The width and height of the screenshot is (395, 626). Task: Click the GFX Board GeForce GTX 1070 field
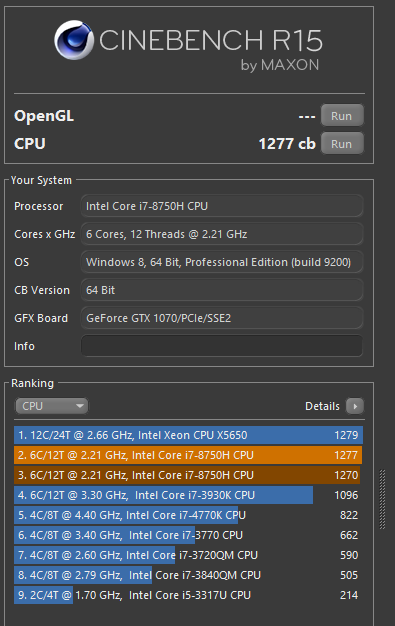222,318
